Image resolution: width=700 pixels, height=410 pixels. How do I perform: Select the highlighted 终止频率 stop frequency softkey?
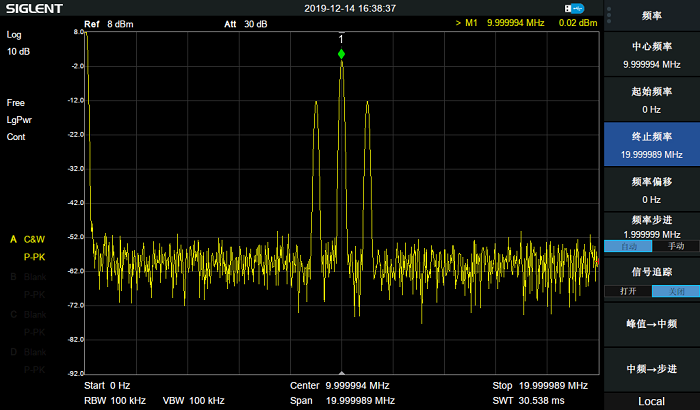[652, 144]
